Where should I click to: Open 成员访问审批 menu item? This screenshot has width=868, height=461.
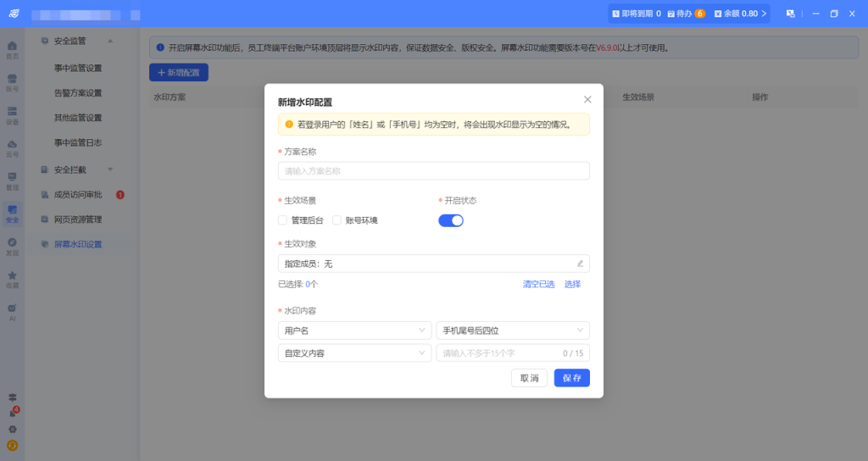click(x=78, y=195)
